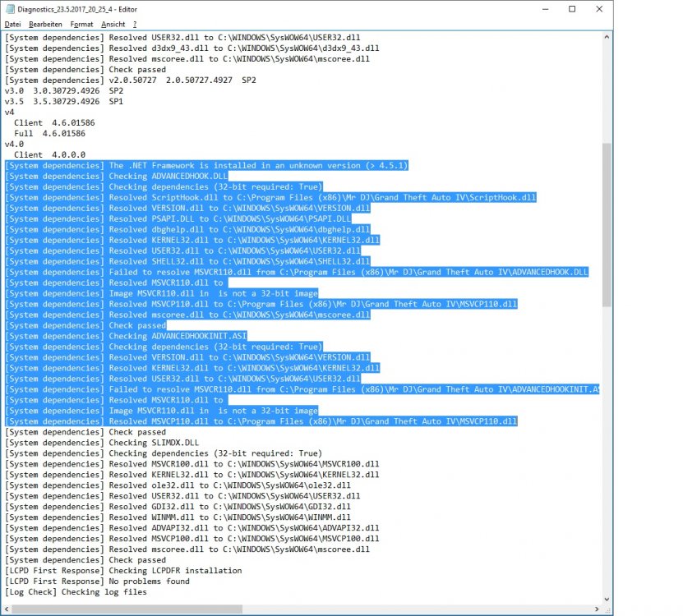Viewport: 683px width, 616px height.
Task: Click the vertical scrollbar up arrow
Action: [x=608, y=36]
